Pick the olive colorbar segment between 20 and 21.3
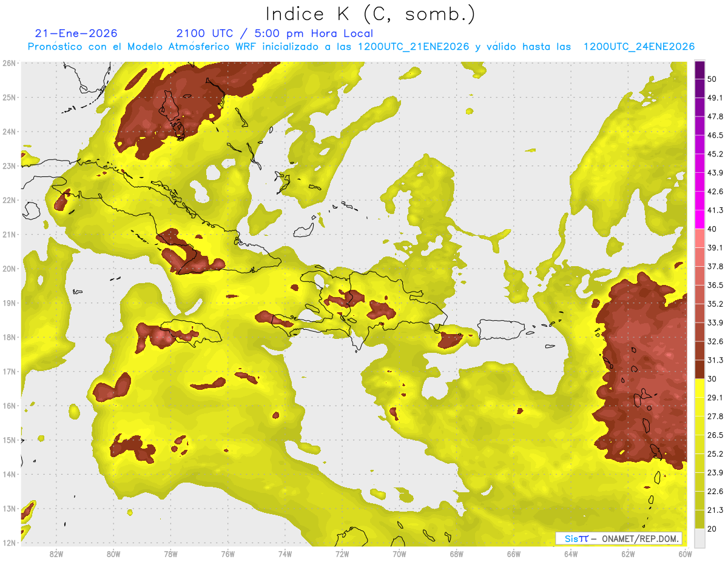 [x=699, y=519]
